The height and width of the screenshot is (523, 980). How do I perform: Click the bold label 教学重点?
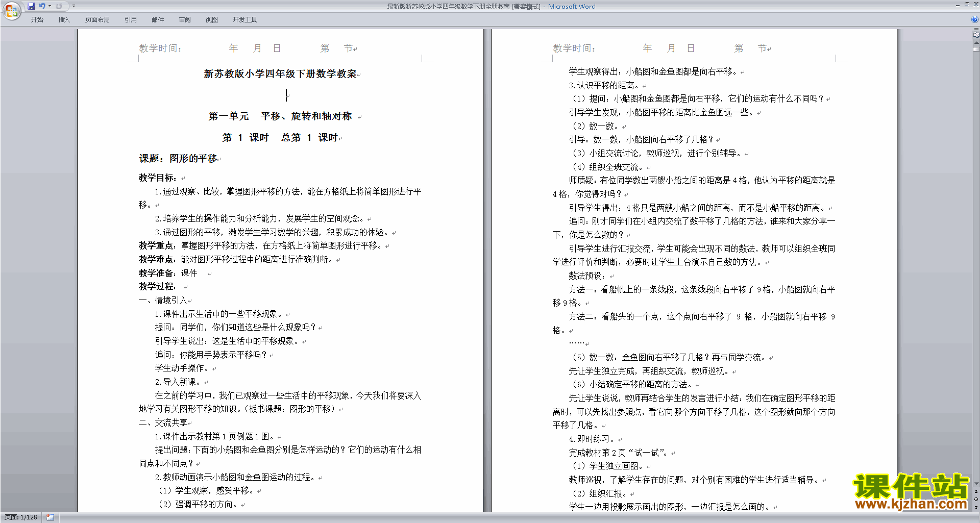click(x=156, y=245)
